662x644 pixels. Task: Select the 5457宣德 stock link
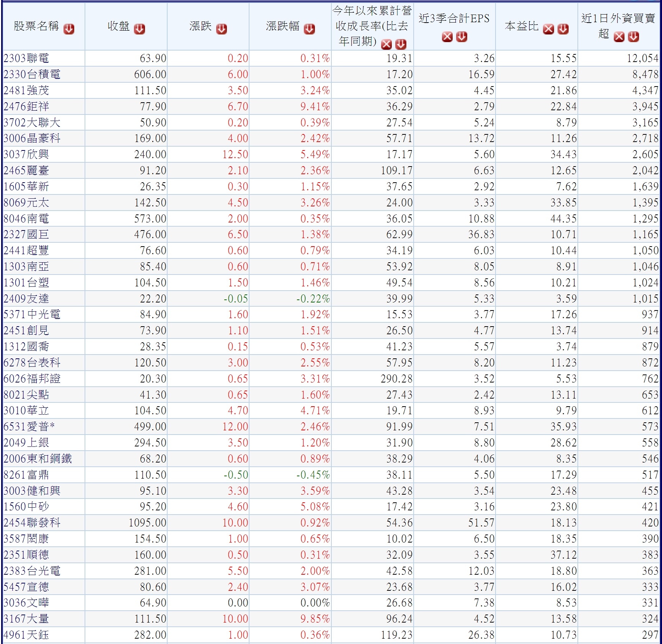click(26, 587)
